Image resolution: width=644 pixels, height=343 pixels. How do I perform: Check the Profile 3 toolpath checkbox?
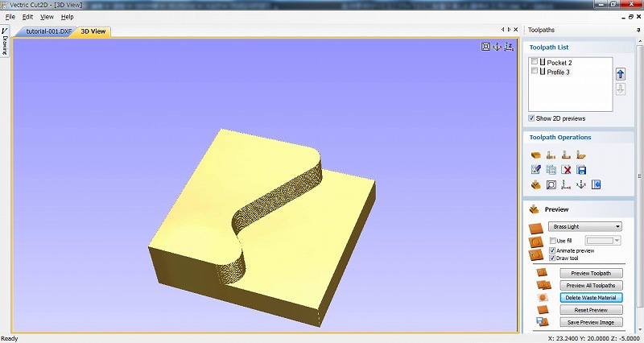click(534, 72)
